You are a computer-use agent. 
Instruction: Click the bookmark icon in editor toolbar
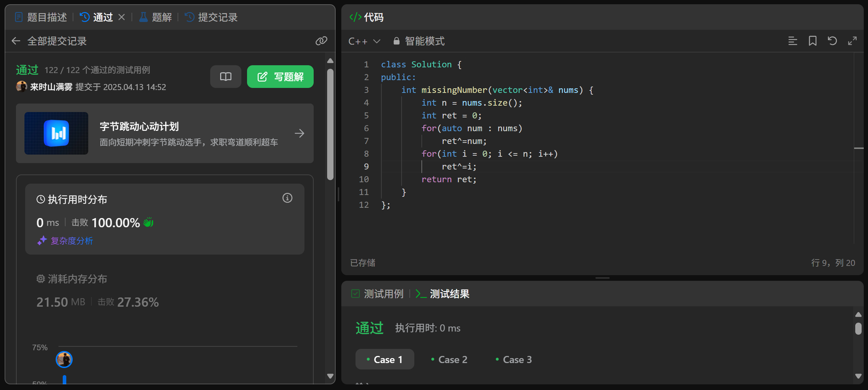(x=812, y=41)
